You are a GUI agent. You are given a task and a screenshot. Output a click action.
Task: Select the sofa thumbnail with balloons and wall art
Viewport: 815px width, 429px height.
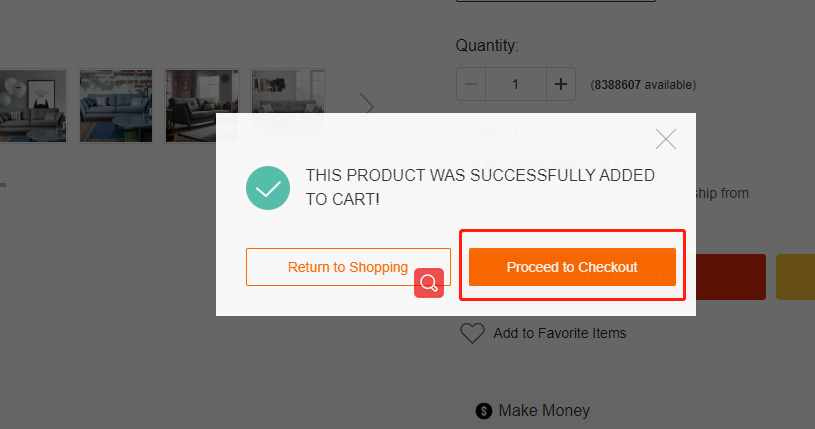click(29, 105)
